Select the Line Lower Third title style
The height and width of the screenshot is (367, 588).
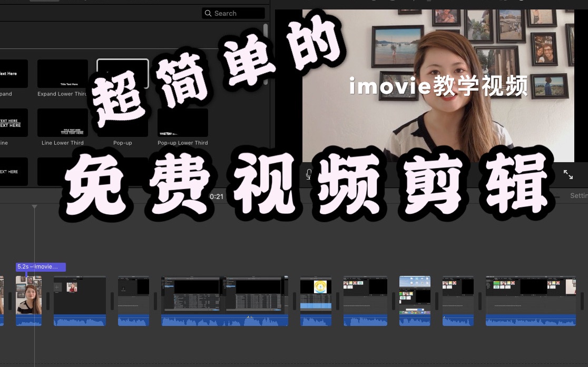[x=62, y=123]
